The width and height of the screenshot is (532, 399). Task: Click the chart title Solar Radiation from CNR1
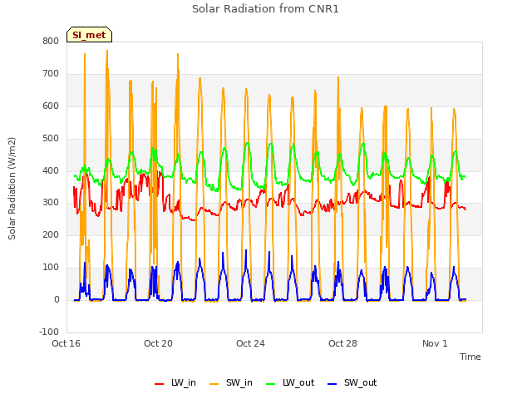click(265, 9)
